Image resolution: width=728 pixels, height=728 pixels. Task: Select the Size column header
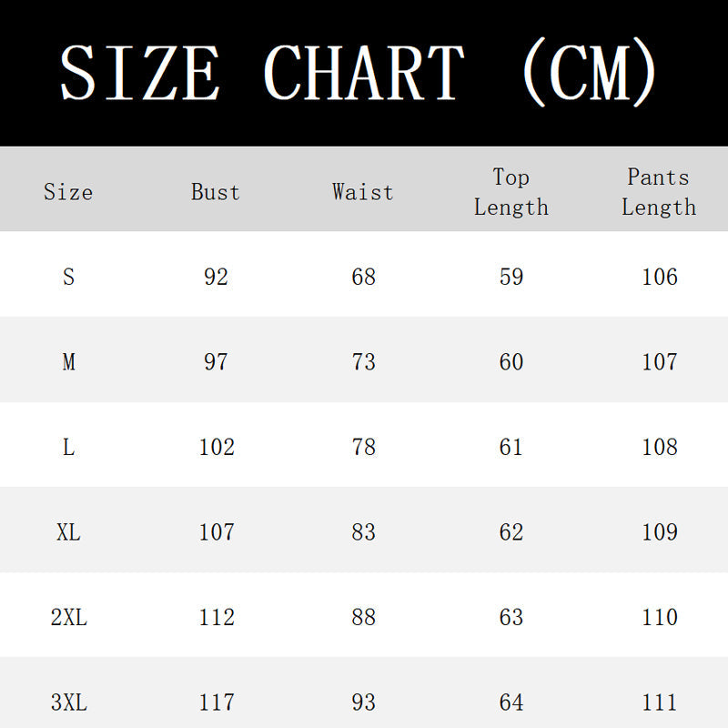[68, 192]
